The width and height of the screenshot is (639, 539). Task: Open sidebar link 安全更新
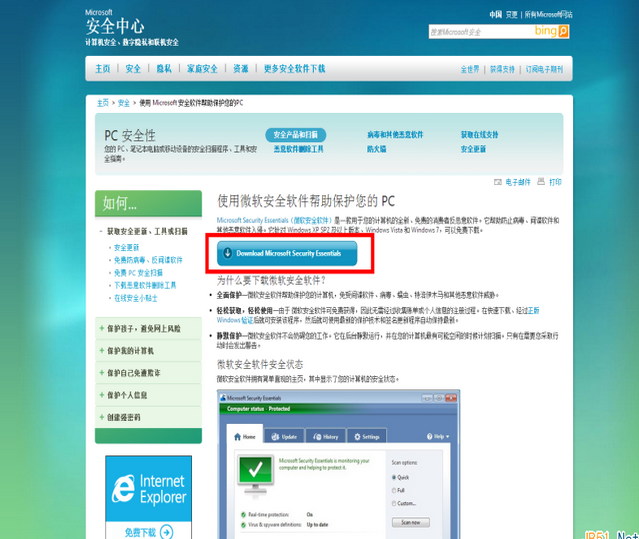click(126, 247)
